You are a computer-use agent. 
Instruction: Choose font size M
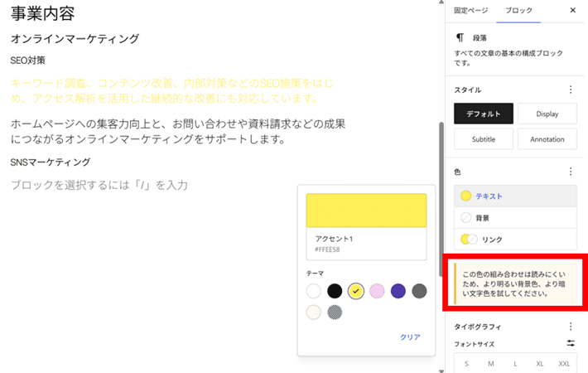490,363
